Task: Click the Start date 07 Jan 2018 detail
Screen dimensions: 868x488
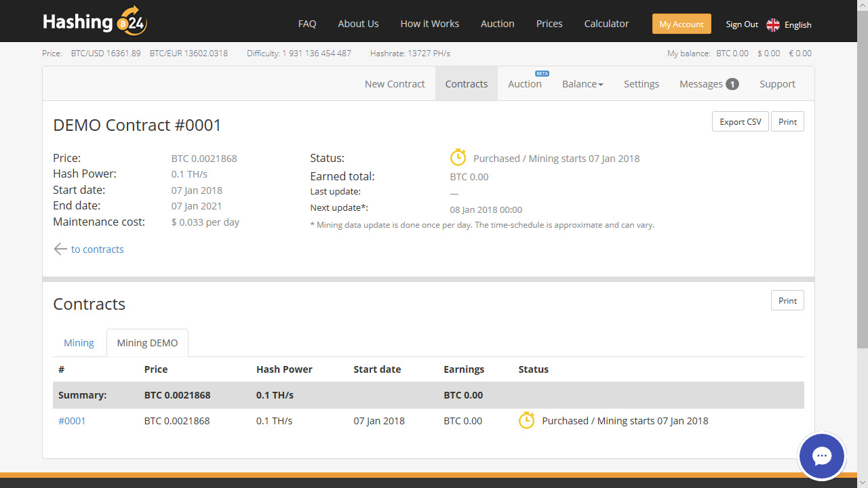Action: pyautogui.click(x=197, y=190)
